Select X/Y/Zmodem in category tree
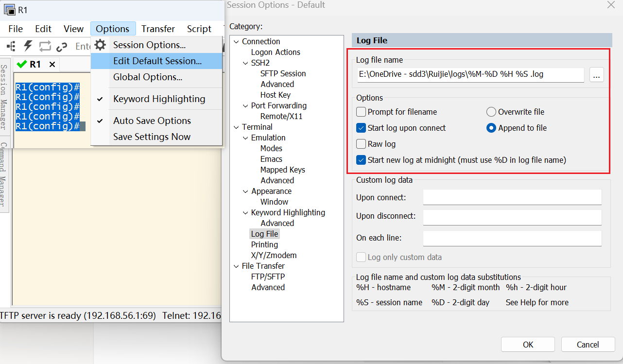Viewport: 623px width, 364px height. (274, 255)
